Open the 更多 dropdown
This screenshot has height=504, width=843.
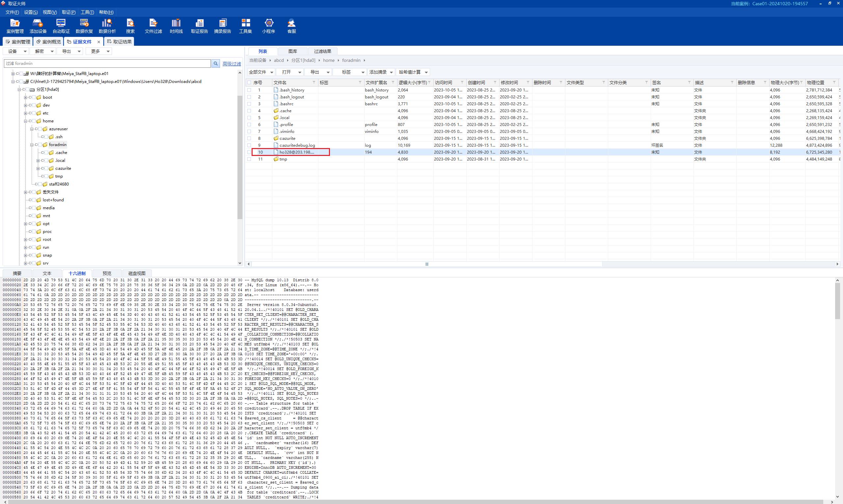(x=98, y=51)
